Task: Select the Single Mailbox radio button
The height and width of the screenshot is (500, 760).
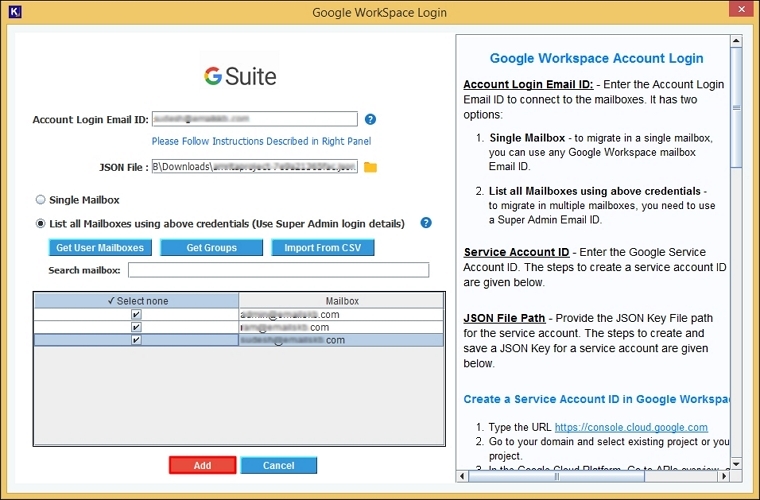Action: point(41,200)
